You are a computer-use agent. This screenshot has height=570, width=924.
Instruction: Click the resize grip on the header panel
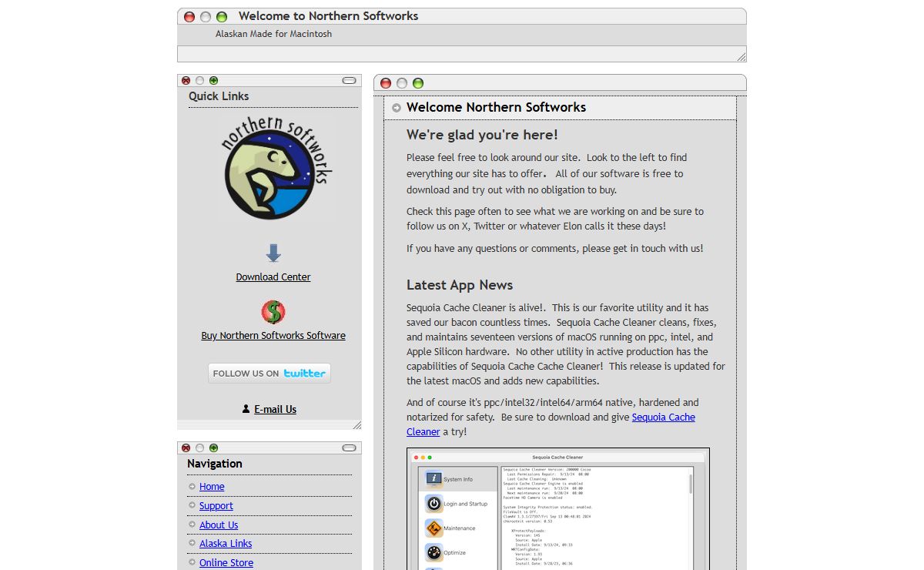click(x=741, y=56)
